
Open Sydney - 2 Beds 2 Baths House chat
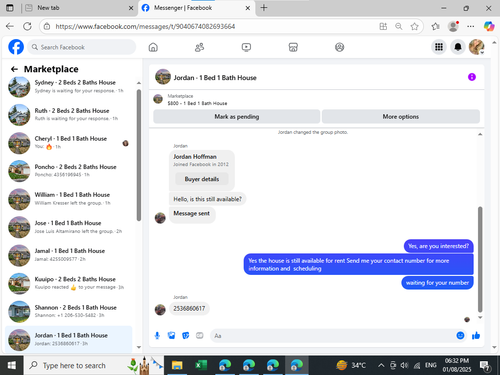click(x=68, y=87)
